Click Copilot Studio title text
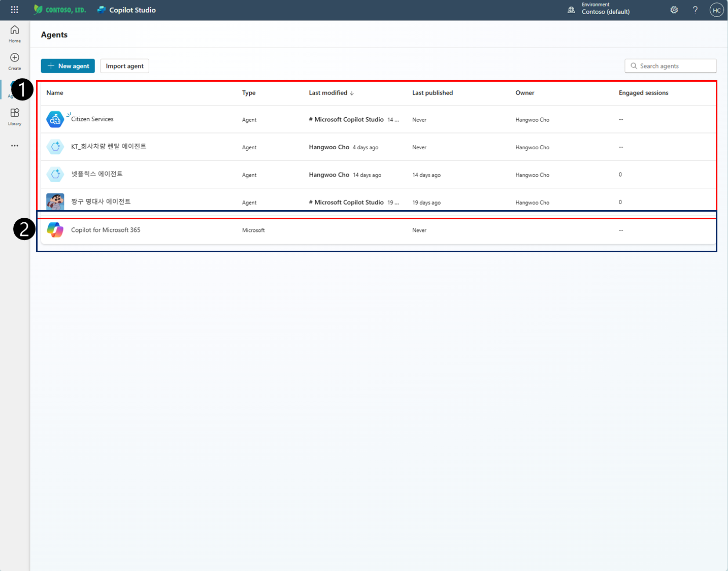This screenshot has height=571, width=728. point(133,10)
